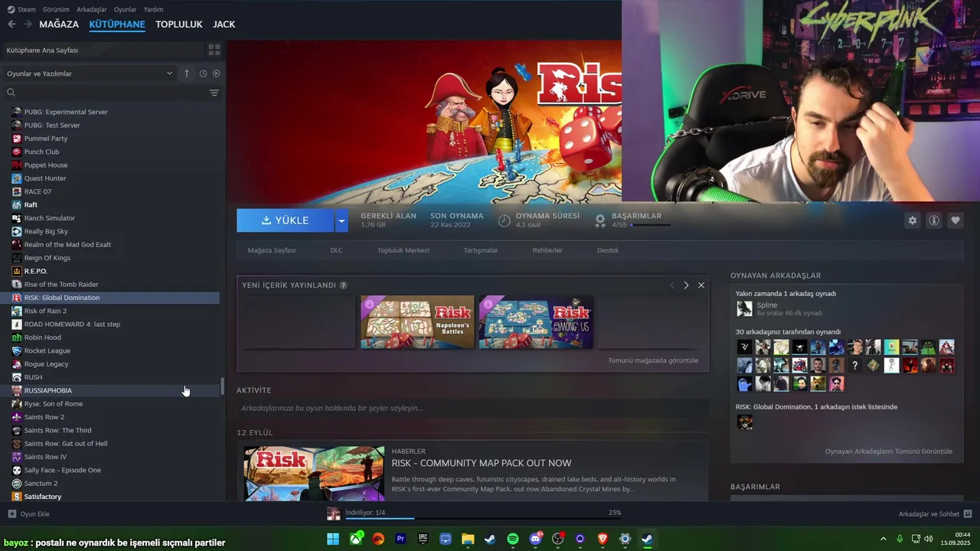Open game settings gear icon

913,220
